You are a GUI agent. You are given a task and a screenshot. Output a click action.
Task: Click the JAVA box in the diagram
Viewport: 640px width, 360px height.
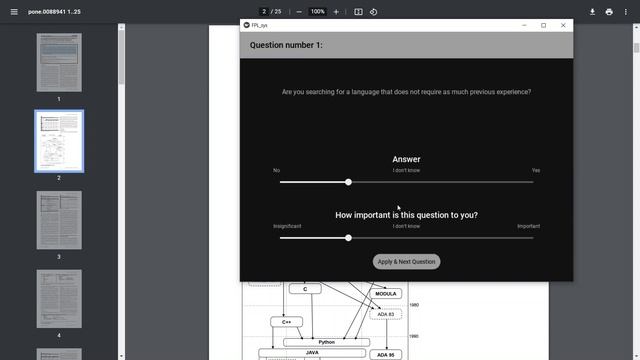pos(312,353)
